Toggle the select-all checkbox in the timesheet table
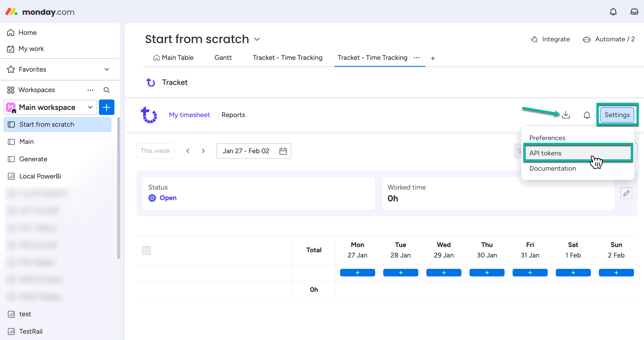644x340 pixels. click(146, 250)
